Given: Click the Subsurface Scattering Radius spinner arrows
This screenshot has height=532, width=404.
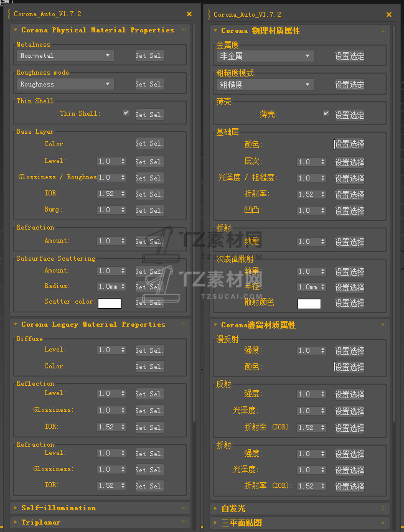Looking at the screenshot, I should (x=123, y=287).
